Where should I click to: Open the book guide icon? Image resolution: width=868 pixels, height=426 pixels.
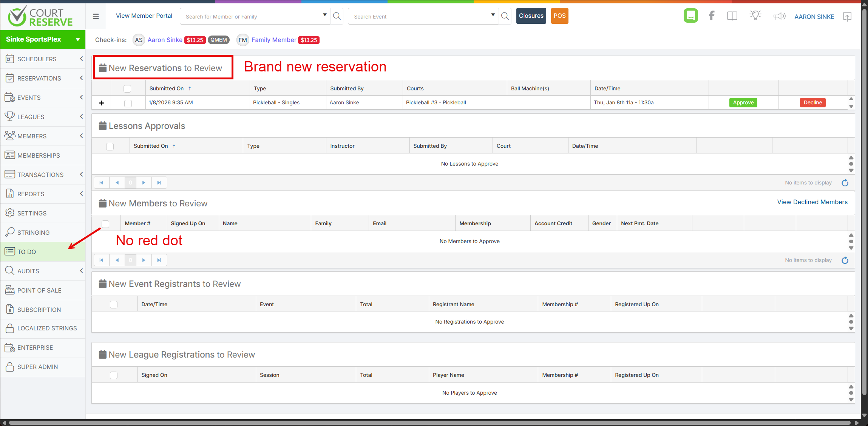click(732, 16)
